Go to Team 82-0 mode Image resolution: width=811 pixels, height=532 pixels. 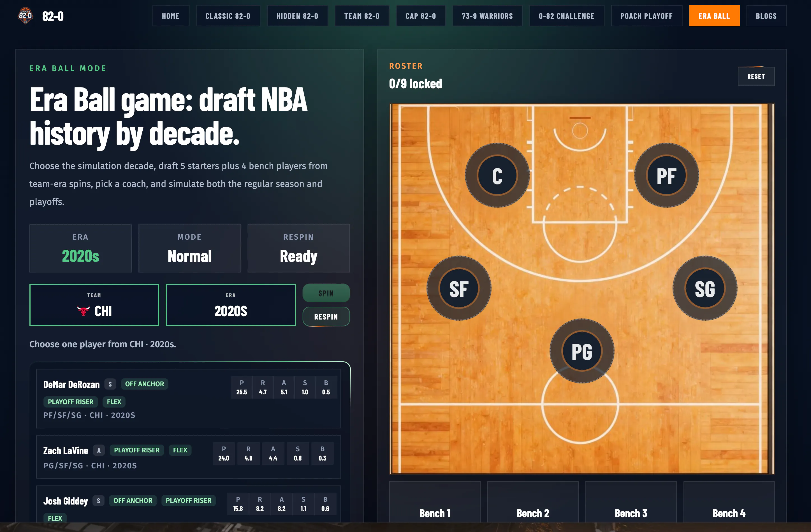(362, 16)
